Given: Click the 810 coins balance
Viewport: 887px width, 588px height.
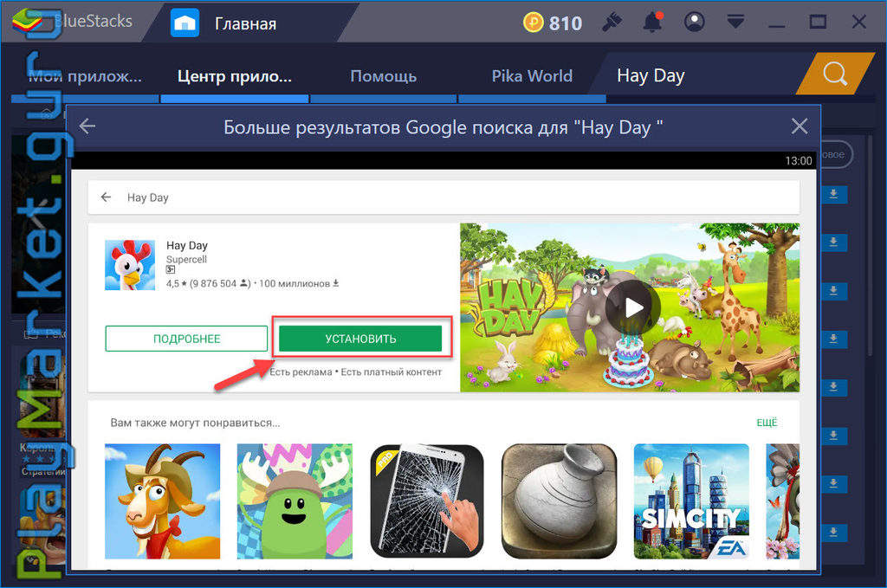Looking at the screenshot, I should click(565, 23).
